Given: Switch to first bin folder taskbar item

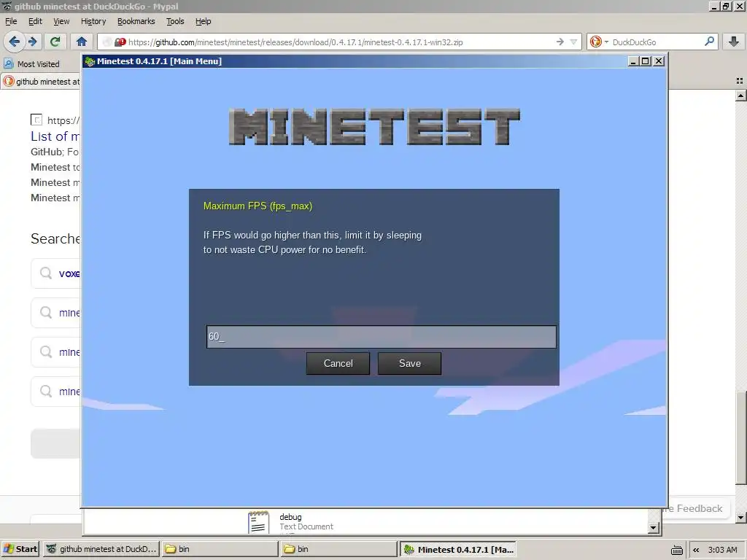Looking at the screenshot, I should [219, 549].
